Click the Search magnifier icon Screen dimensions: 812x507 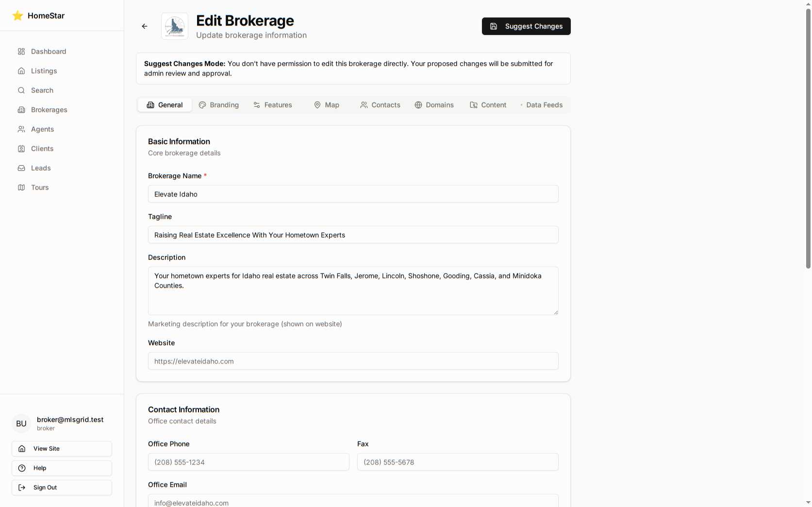click(21, 90)
